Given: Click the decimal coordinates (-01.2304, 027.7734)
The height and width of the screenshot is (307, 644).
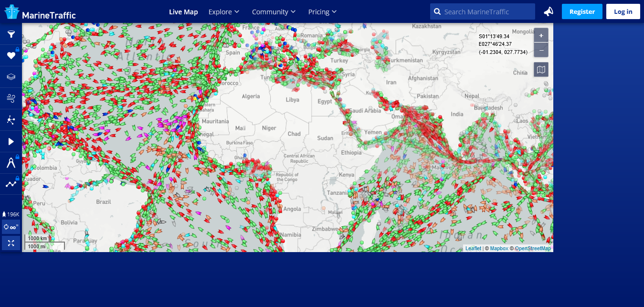Looking at the screenshot, I should click(503, 52).
